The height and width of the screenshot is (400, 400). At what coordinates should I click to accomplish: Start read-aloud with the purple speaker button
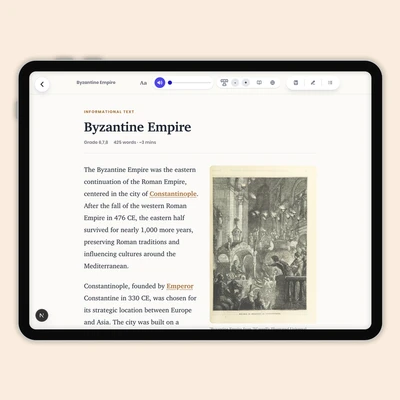click(160, 83)
